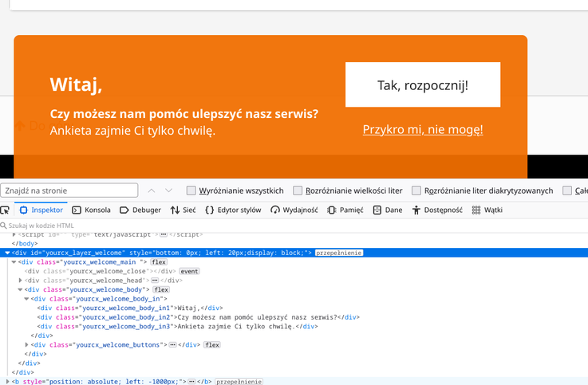Open the Wydajność performance panel icon

click(275, 210)
